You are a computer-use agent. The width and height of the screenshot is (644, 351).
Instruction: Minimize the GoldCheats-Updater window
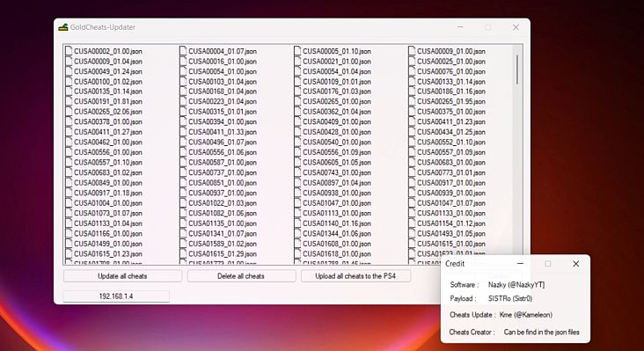[460, 27]
